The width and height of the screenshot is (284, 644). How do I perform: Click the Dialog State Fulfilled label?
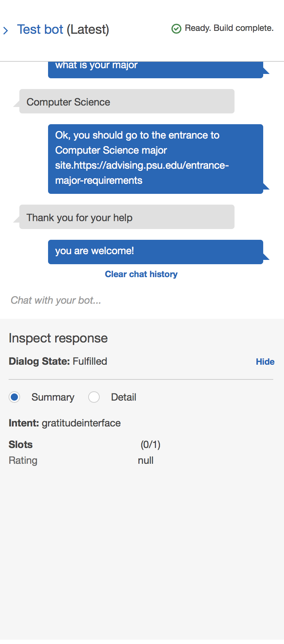pyautogui.click(x=58, y=361)
